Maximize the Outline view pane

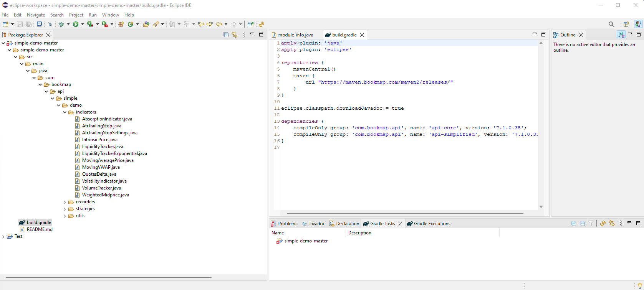(639, 34)
